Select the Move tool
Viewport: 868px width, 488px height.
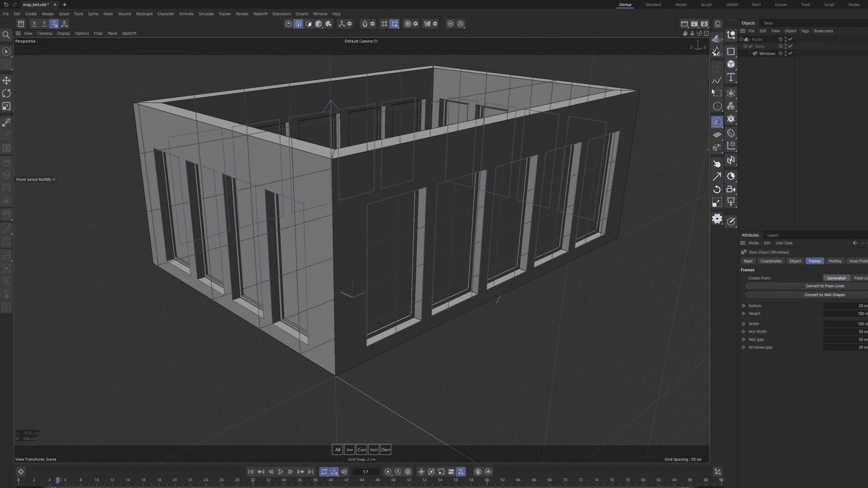point(6,81)
